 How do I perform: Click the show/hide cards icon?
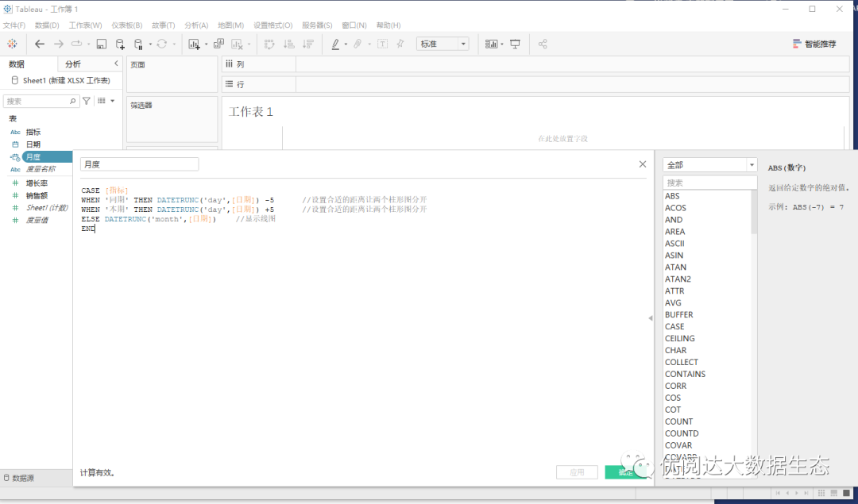point(492,44)
